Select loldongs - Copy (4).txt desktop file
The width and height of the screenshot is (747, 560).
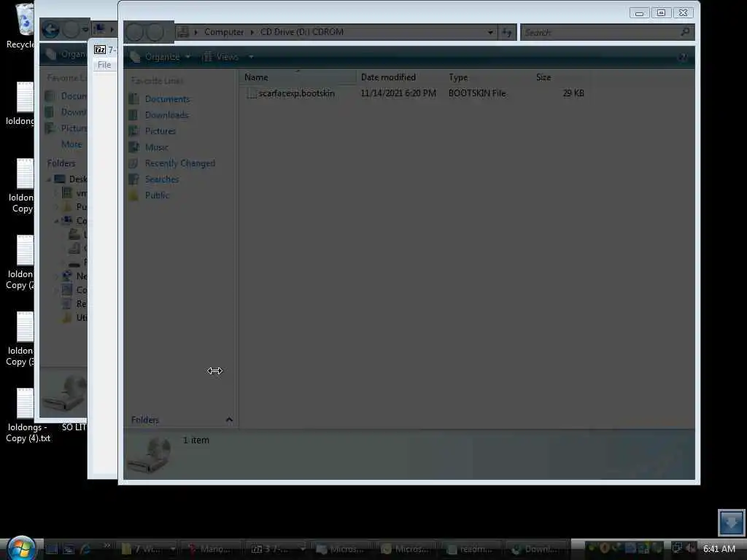[x=28, y=414]
